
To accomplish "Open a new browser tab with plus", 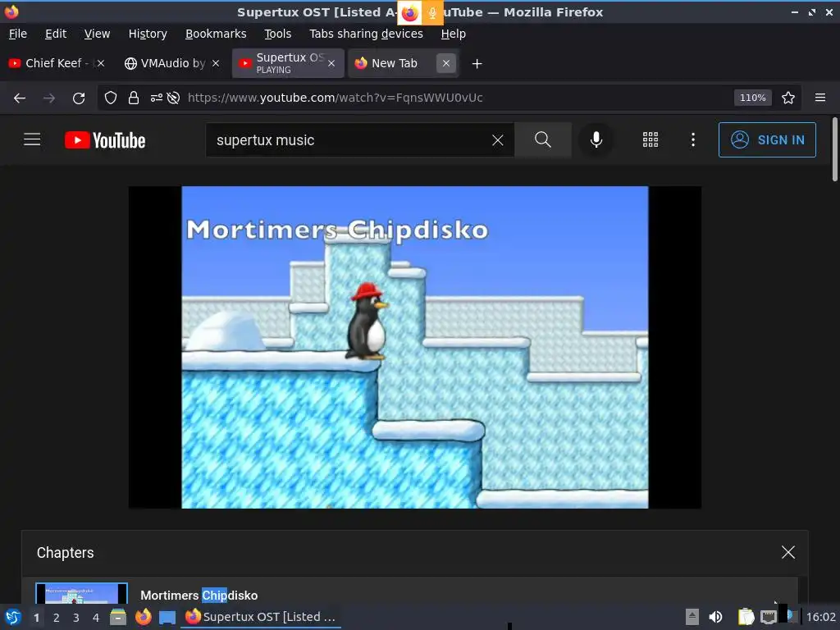I will click(x=477, y=64).
